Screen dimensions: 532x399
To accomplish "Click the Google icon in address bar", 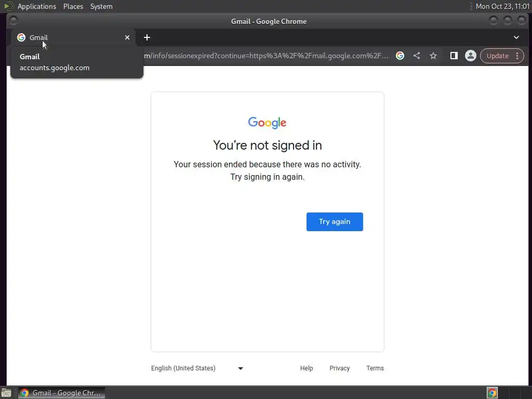I will click(400, 56).
